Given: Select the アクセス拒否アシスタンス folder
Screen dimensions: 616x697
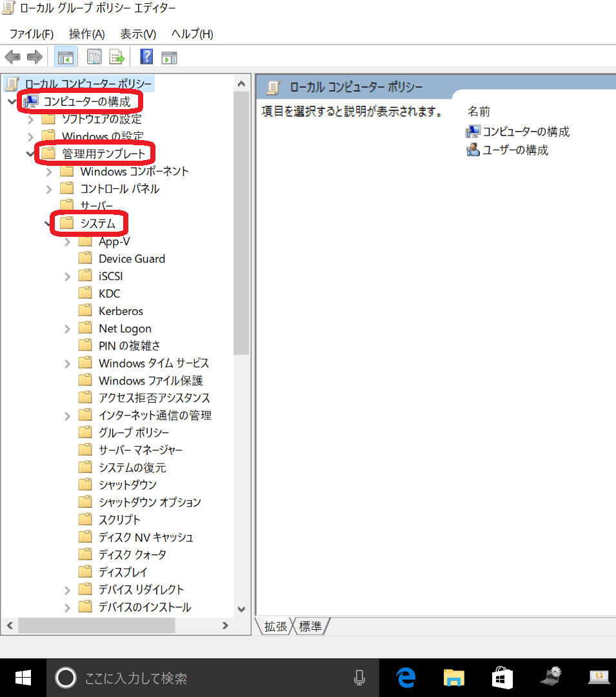Looking at the screenshot, I should pos(154,398).
